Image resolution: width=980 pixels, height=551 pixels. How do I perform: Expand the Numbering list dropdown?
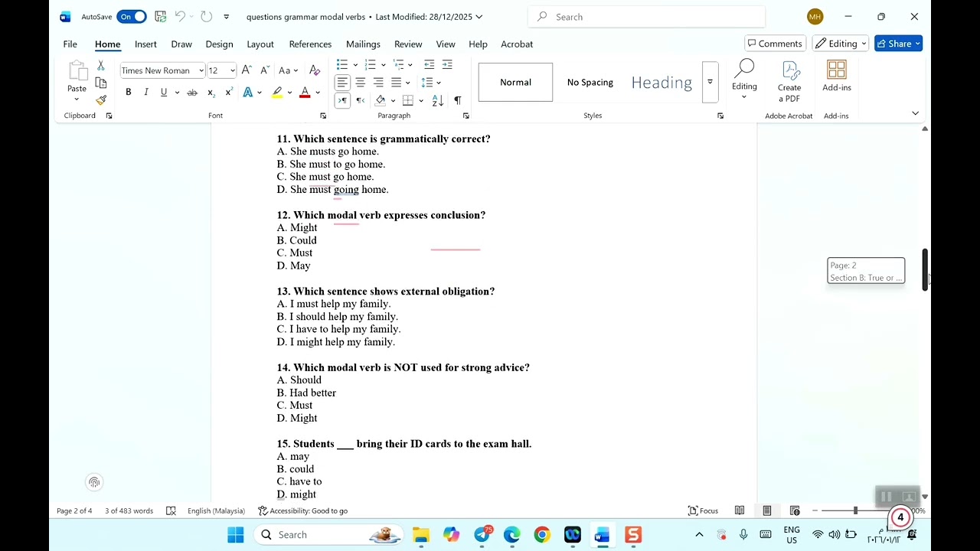point(383,64)
